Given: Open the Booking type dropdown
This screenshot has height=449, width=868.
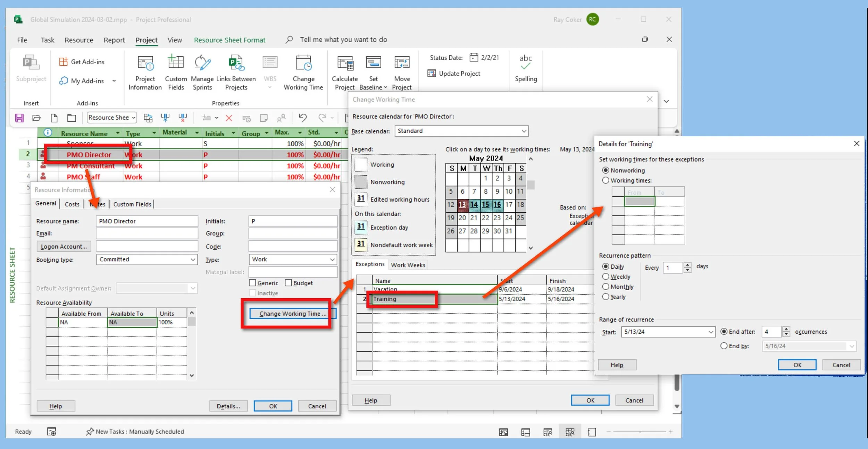Looking at the screenshot, I should (x=193, y=260).
